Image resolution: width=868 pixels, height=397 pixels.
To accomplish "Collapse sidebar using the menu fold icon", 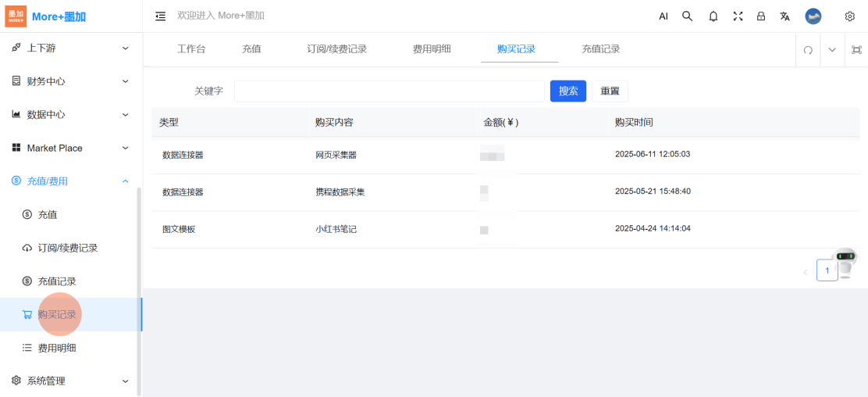I will click(x=161, y=16).
